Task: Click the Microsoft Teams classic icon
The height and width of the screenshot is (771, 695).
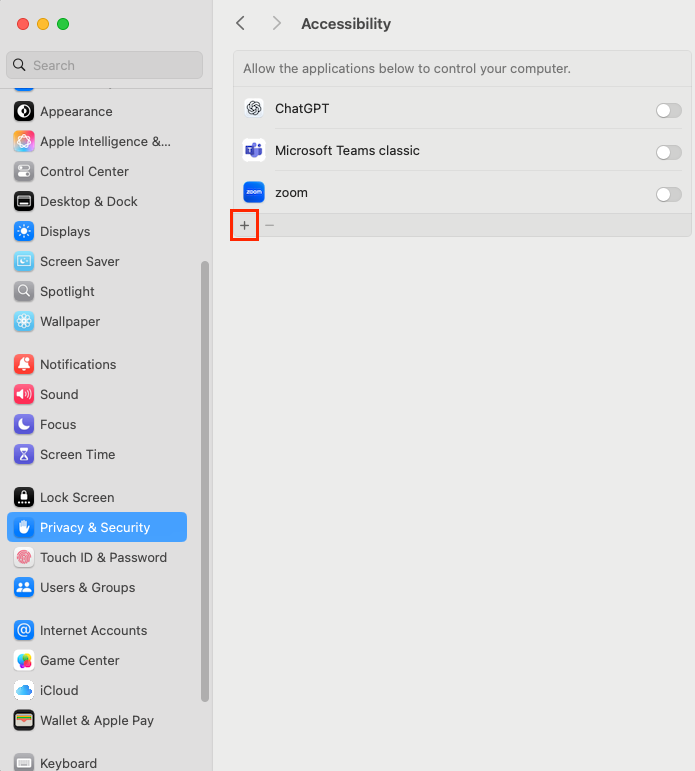Action: pyautogui.click(x=254, y=151)
